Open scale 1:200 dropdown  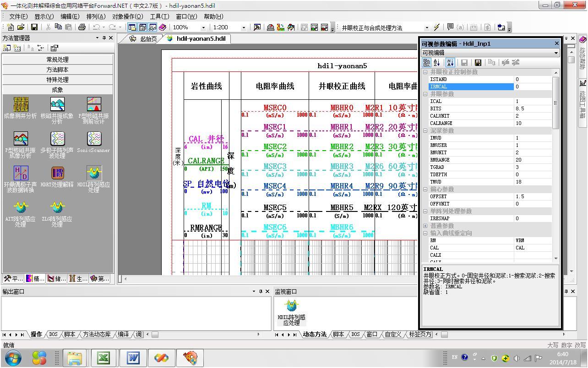tap(243, 27)
